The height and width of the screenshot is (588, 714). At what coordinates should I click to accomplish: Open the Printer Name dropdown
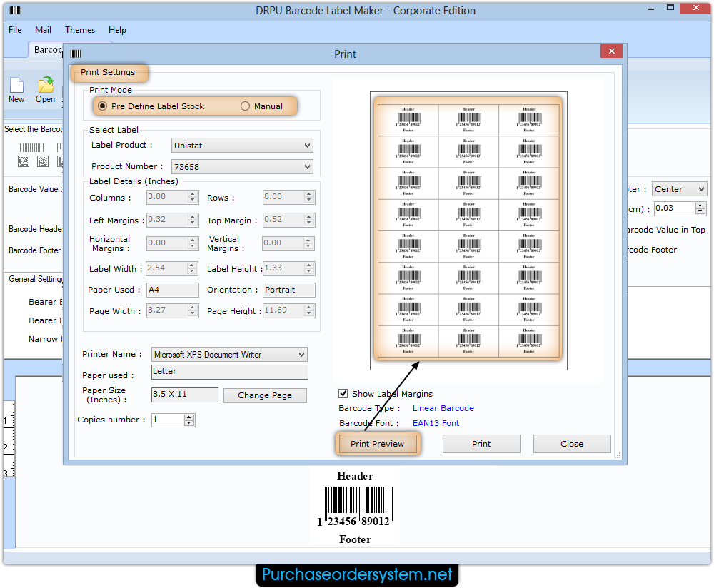click(302, 354)
